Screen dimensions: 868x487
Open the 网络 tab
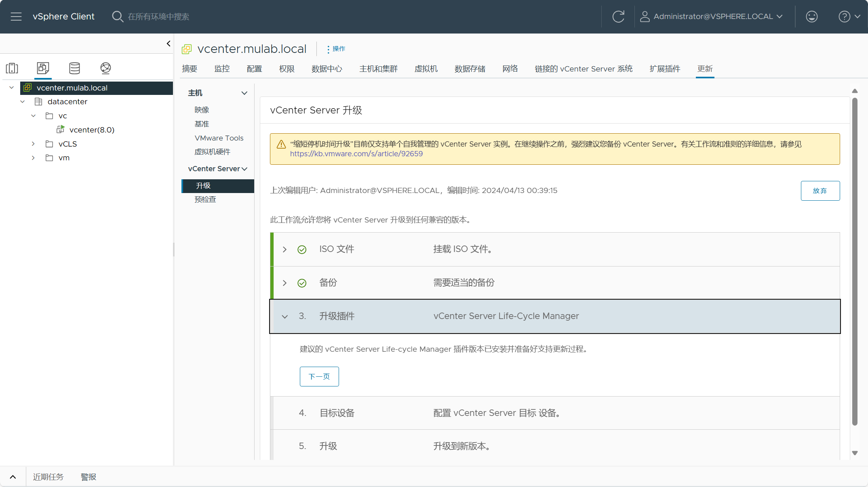click(x=510, y=69)
